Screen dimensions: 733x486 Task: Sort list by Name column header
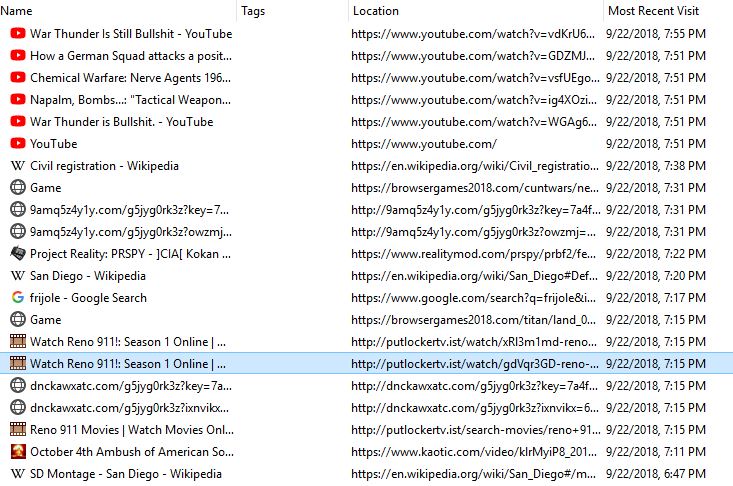point(118,11)
